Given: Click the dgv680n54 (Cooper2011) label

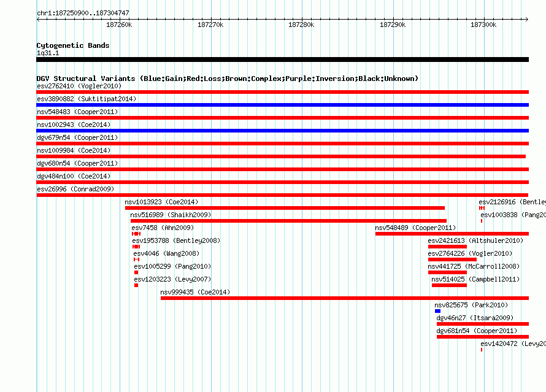Looking at the screenshot, I should tap(77, 163).
